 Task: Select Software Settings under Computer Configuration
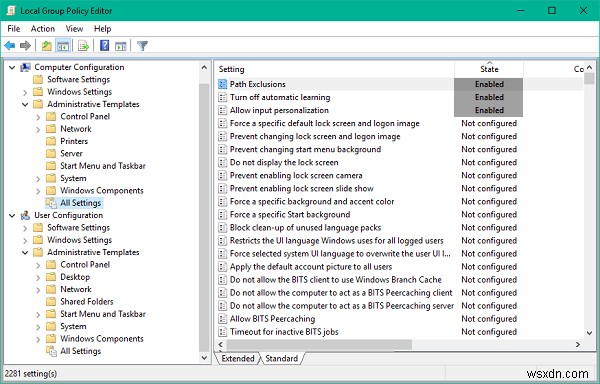pyautogui.click(x=78, y=80)
